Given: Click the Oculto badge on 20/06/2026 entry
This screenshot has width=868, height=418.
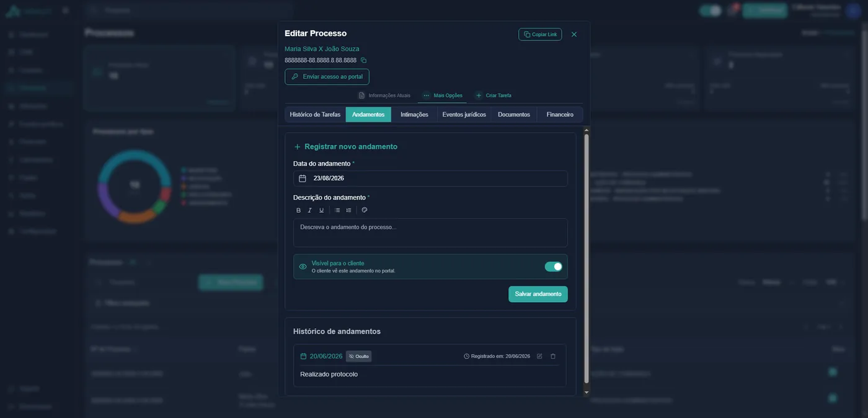Looking at the screenshot, I should point(358,357).
